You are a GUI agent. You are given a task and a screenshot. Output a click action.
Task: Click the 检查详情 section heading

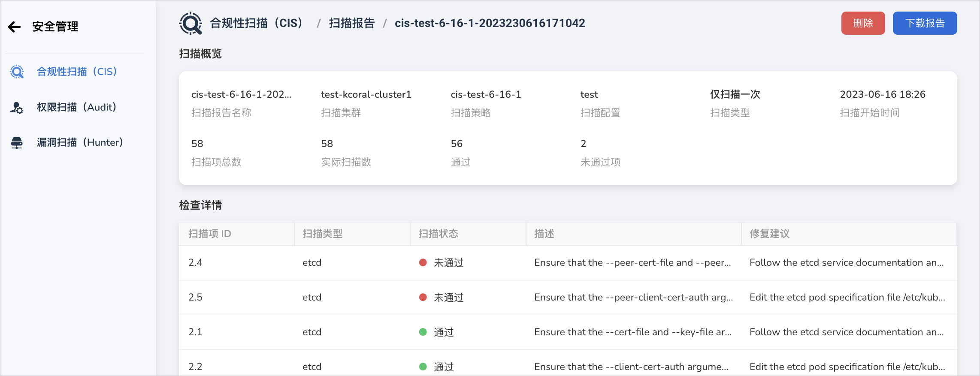(200, 205)
